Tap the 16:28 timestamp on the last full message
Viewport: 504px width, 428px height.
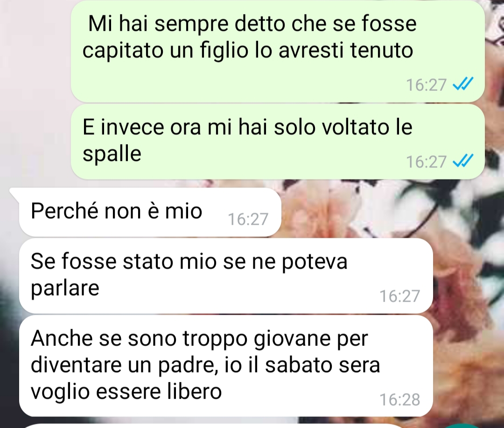(399, 400)
